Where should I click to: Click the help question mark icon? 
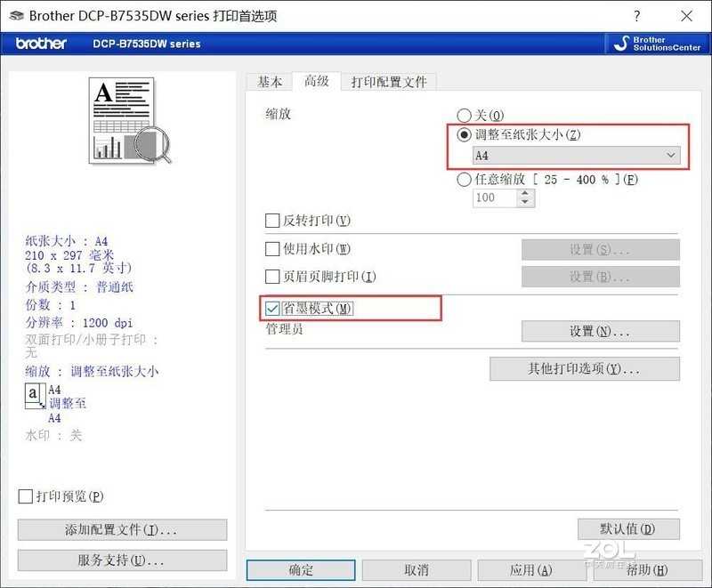click(x=638, y=15)
